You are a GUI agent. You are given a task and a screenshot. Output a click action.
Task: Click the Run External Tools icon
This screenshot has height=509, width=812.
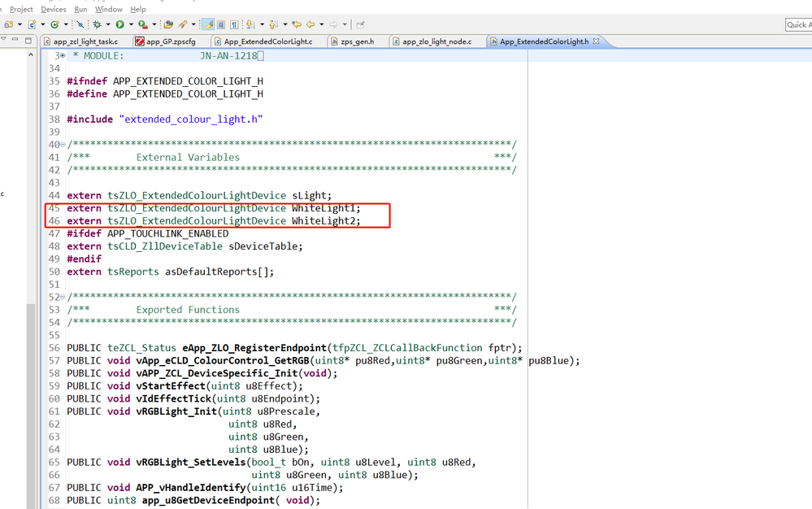[x=143, y=24]
